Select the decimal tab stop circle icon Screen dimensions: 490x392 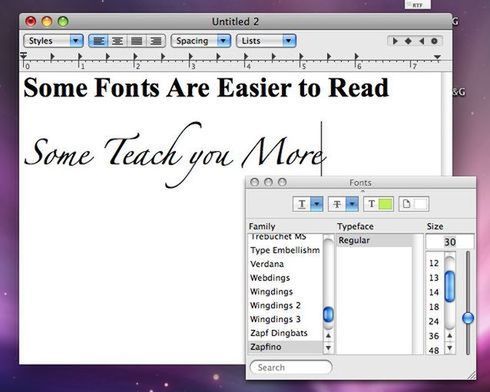click(x=434, y=41)
